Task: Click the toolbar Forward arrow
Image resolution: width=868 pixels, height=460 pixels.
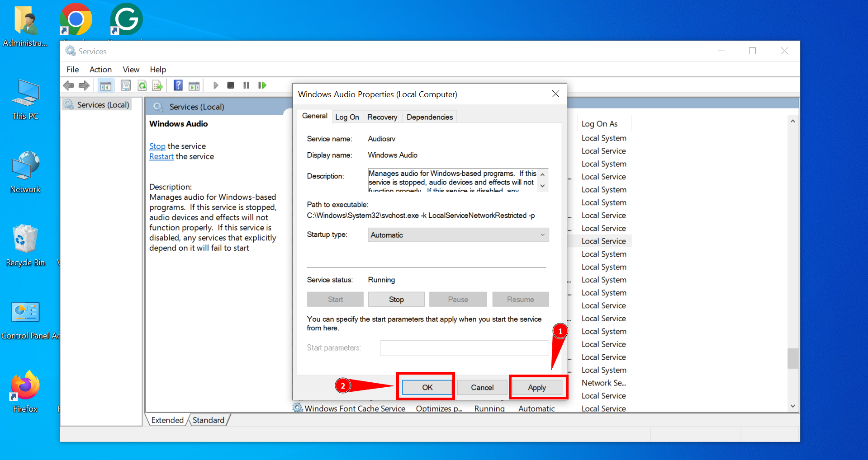Action: pos(84,85)
